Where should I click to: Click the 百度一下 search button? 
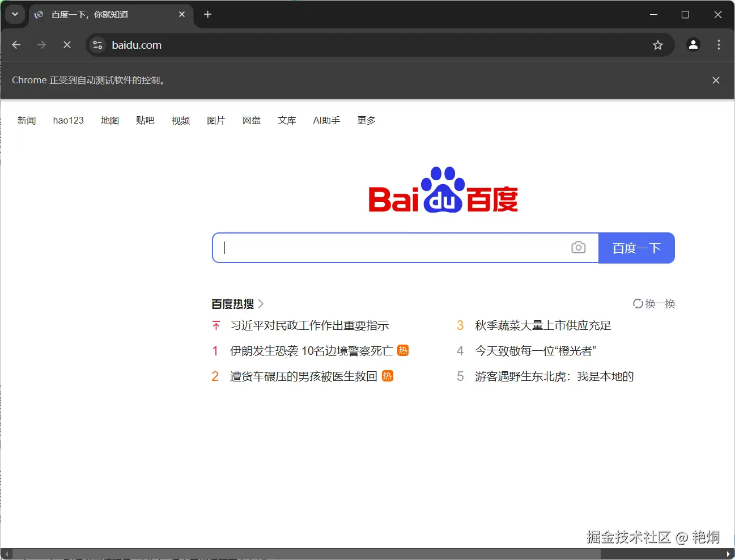[636, 248]
